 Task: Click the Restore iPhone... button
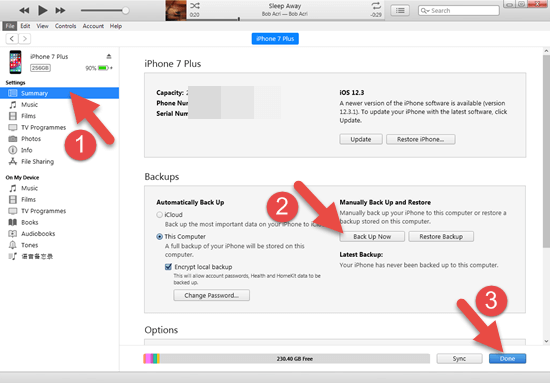421,139
